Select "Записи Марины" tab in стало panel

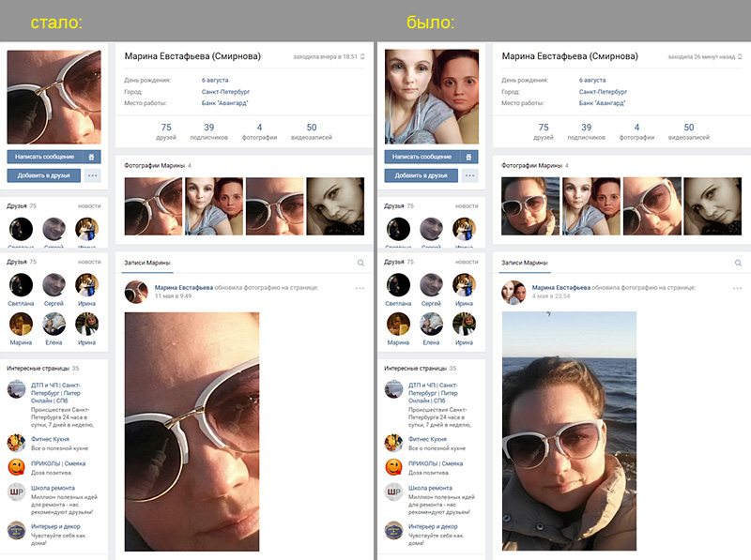(147, 263)
